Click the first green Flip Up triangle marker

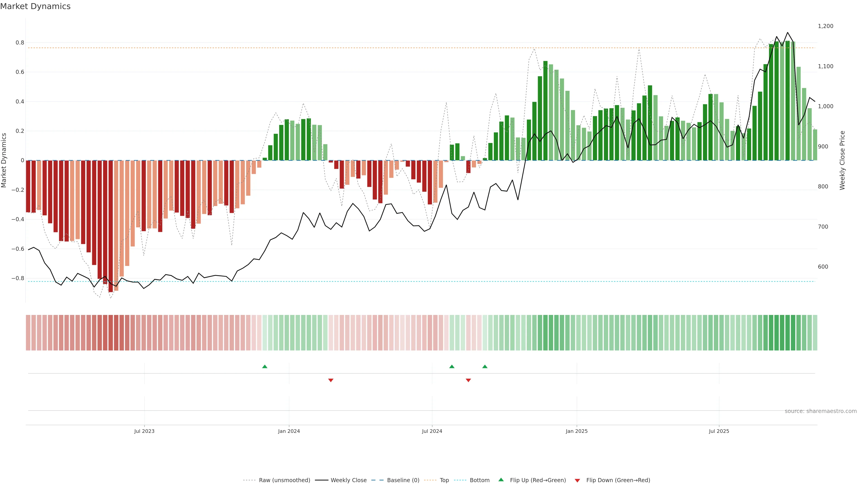pos(264,366)
